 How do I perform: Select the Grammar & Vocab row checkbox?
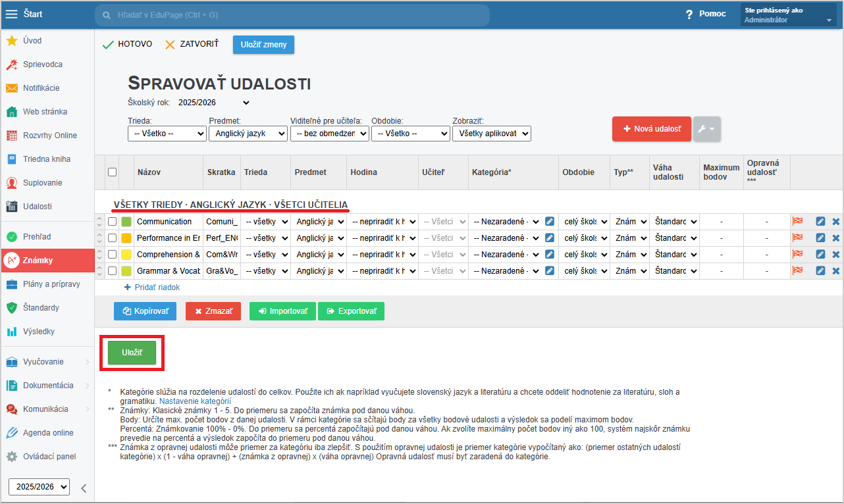click(x=112, y=271)
